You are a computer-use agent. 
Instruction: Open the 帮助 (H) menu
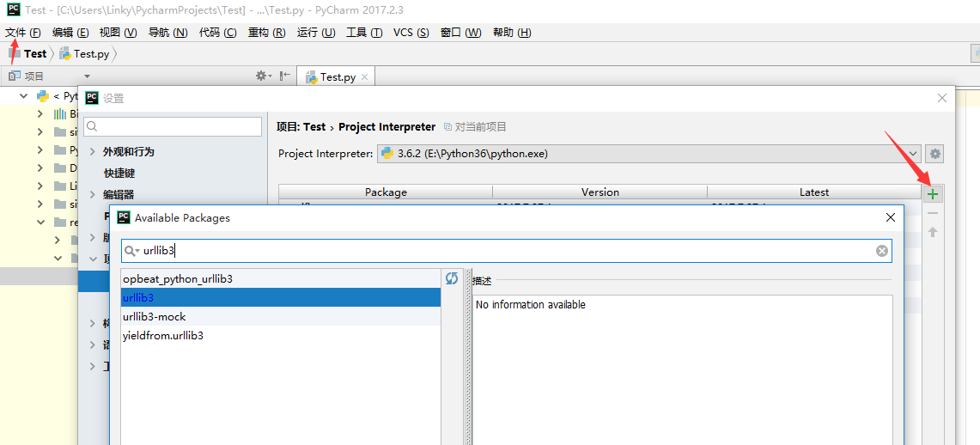(x=512, y=33)
